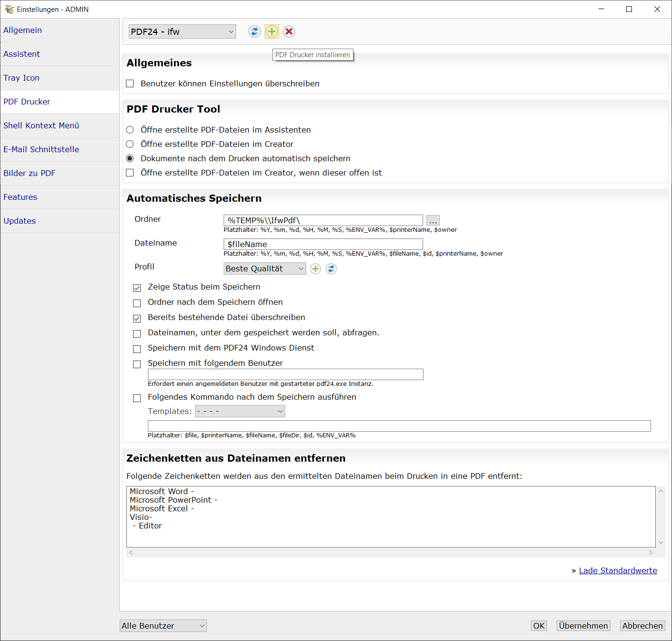Click the browse folder ellipsis button
The width and height of the screenshot is (672, 641).
433,220
